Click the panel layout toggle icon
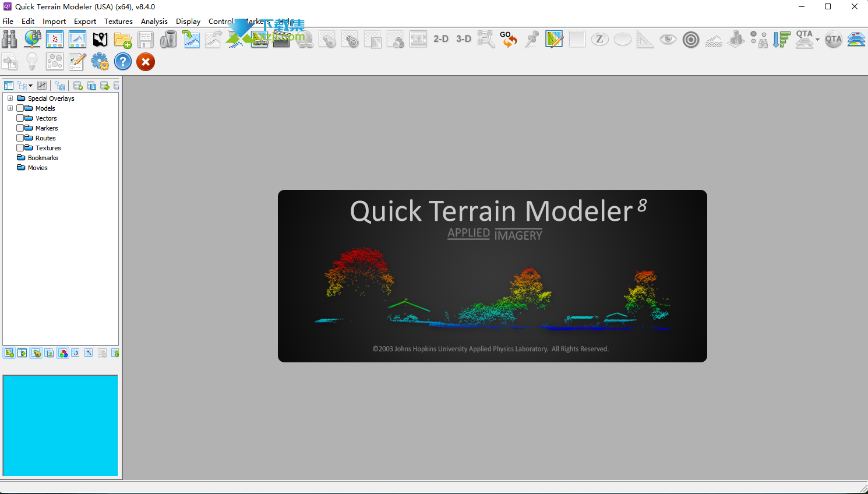The width and height of the screenshot is (868, 494). pos(9,86)
